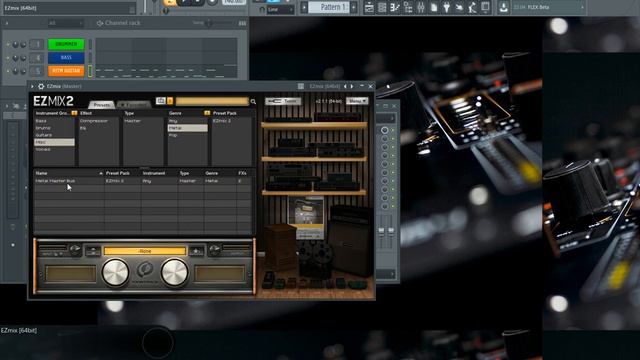Select the Metal Master Bus preset row
This screenshot has width=640, height=360.
click(x=142, y=181)
